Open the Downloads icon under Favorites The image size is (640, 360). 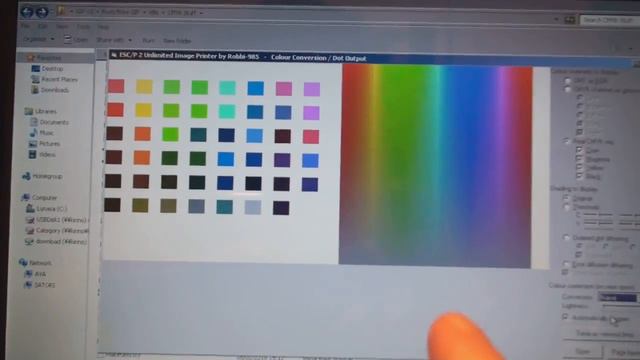35,90
